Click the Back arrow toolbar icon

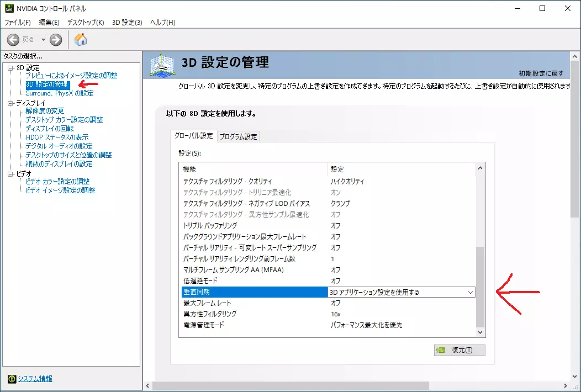(x=13, y=40)
